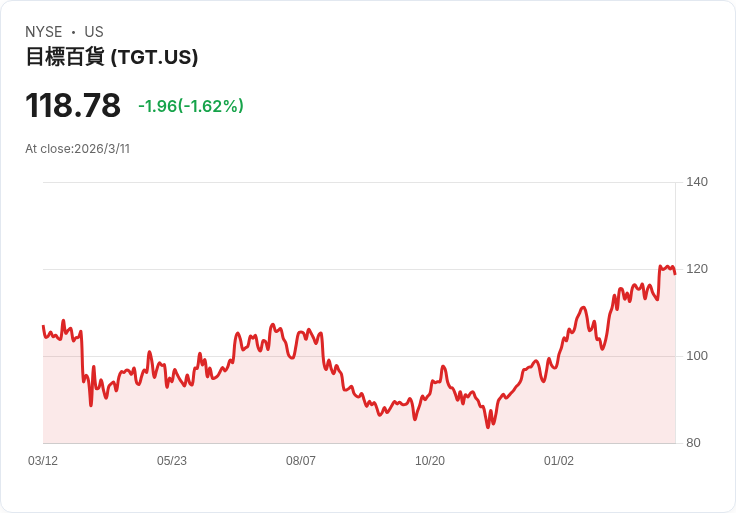Viewport: 736px width, 513px height.
Task: Click the latest point at the chart line's right end
Action: tap(675, 274)
